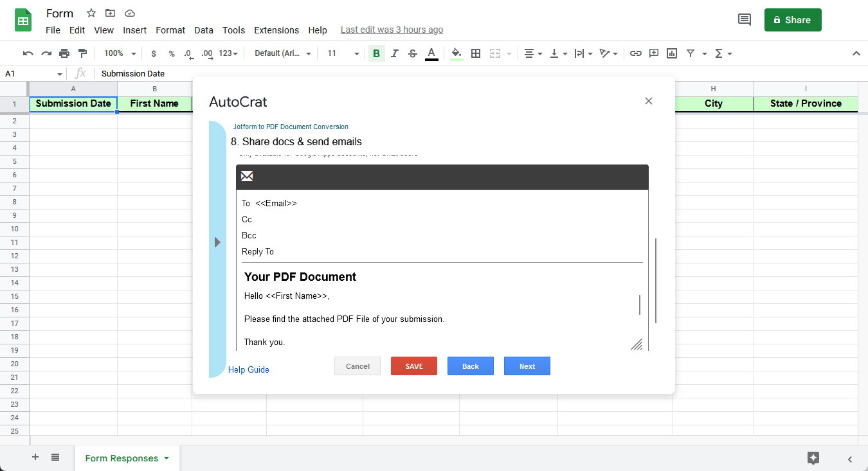Click the undo icon
868x471 pixels.
coord(28,53)
